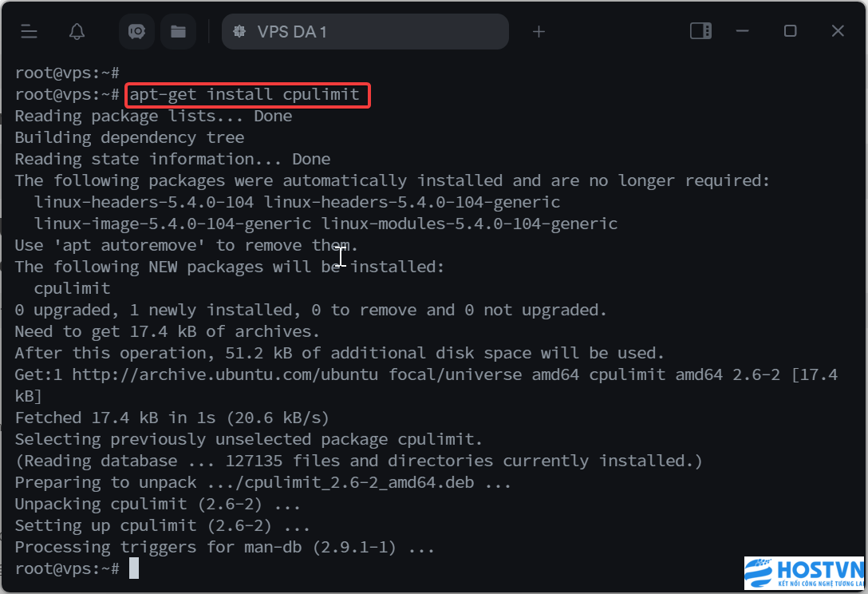Maximize the terminal window
This screenshot has width=868, height=594.
pos(791,31)
